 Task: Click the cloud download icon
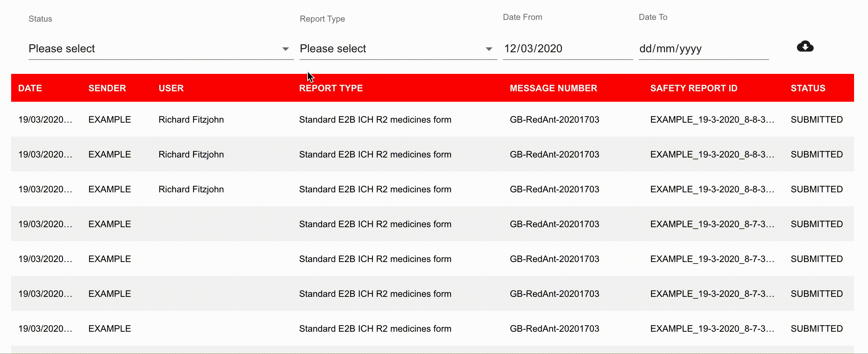(805, 47)
